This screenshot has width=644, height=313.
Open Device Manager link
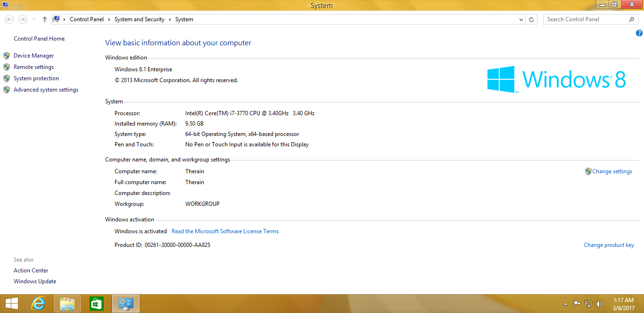(x=34, y=56)
